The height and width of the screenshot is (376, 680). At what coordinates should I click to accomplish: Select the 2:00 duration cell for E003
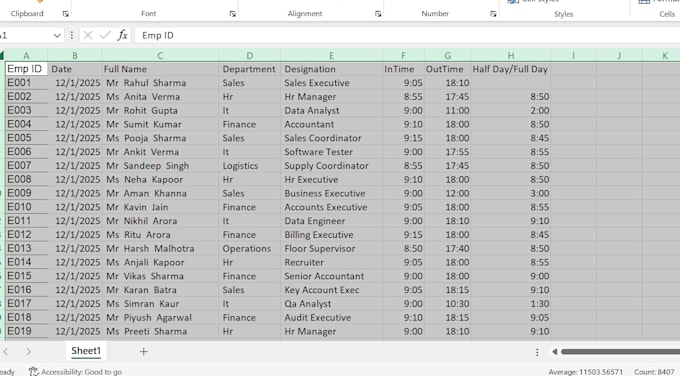tap(511, 111)
